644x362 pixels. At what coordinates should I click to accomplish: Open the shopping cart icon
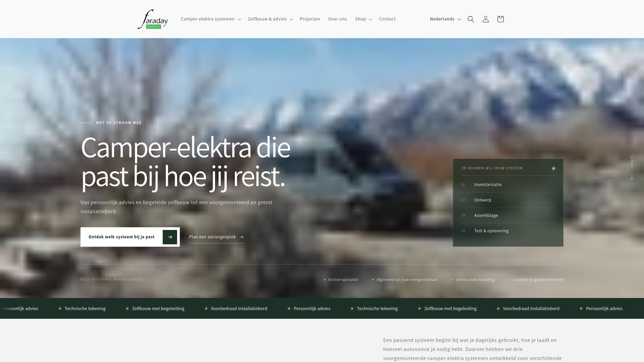(x=500, y=19)
